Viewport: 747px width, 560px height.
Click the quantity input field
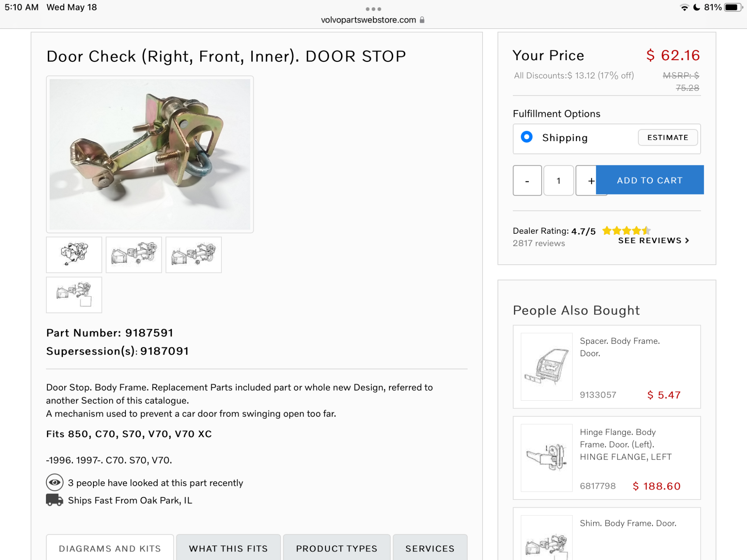[x=558, y=181]
